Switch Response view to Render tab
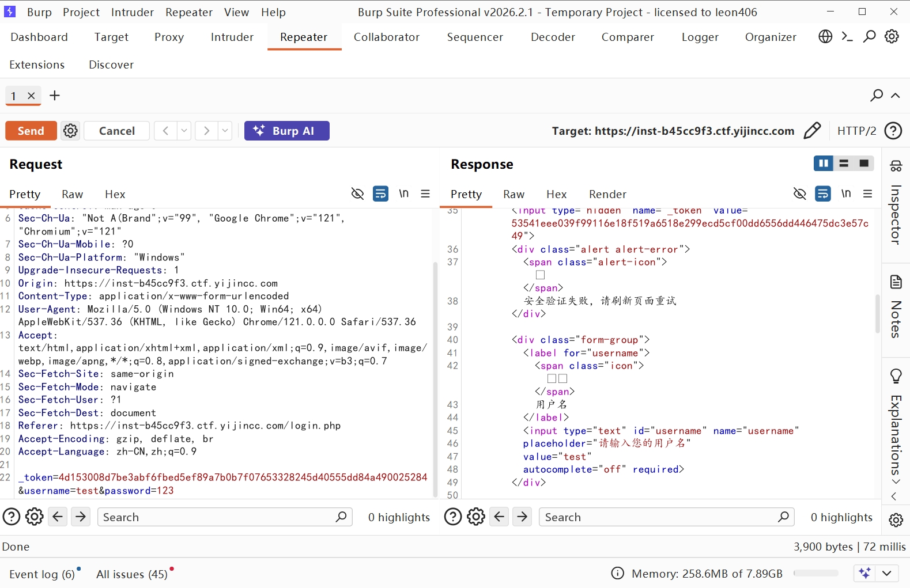Viewport: 910px width, 588px height. (607, 195)
